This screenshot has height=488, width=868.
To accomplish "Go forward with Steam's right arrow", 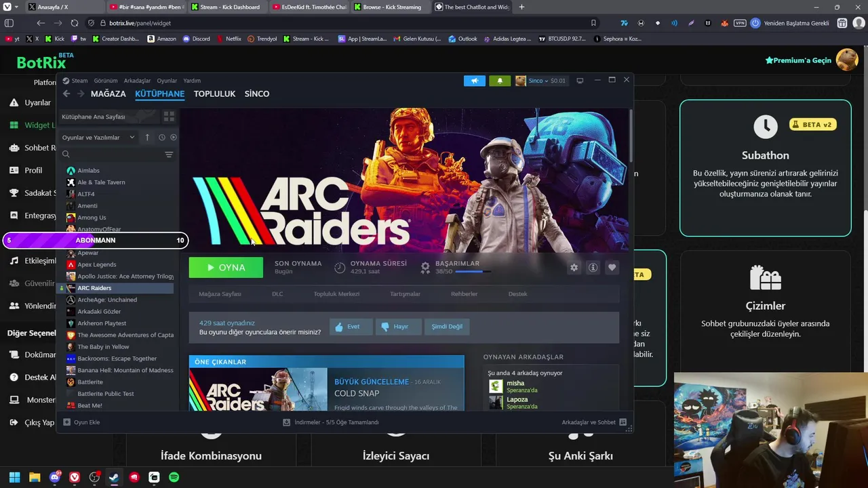I will 81,94.
